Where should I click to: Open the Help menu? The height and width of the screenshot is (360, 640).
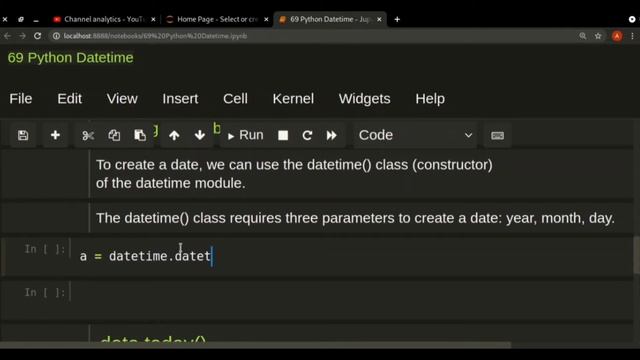430,98
